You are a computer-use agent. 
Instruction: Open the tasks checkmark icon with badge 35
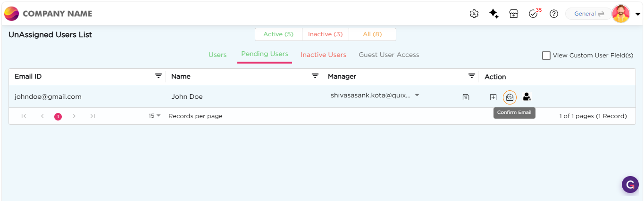[x=534, y=14]
